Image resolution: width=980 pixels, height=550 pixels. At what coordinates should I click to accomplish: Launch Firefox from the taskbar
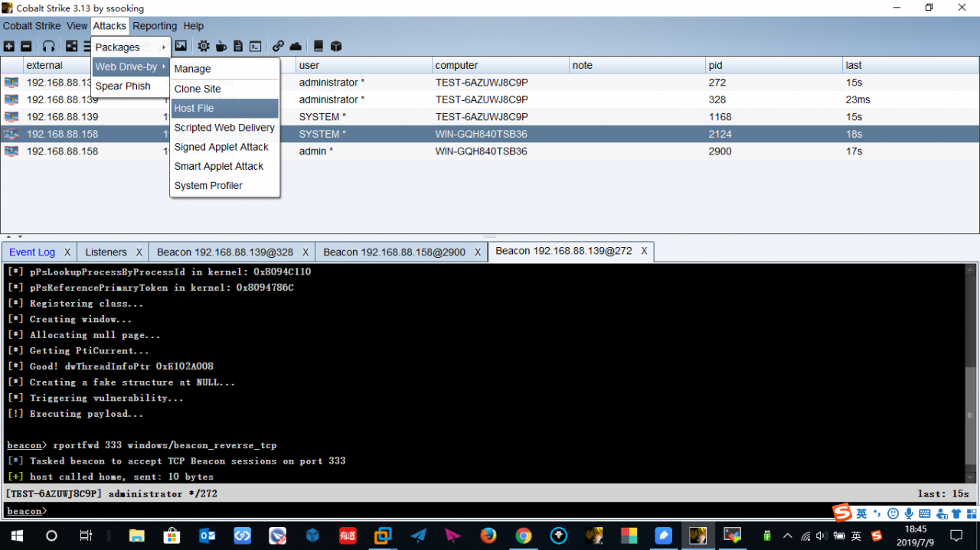(x=488, y=535)
